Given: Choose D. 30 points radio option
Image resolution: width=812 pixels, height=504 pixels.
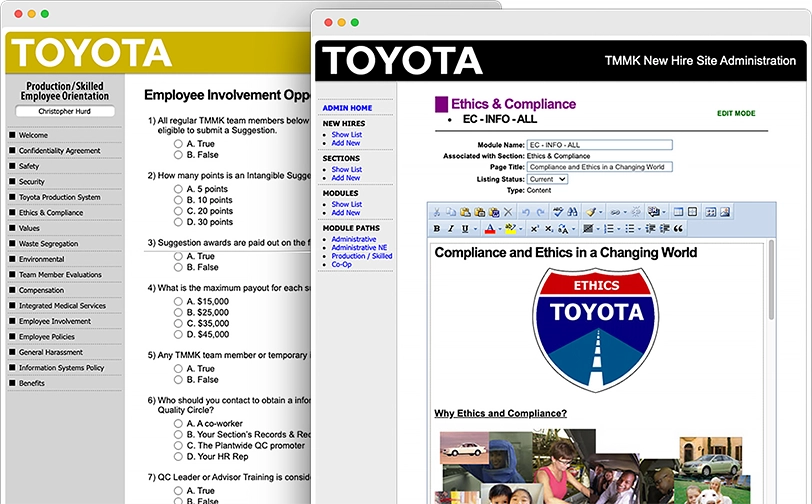Looking at the screenshot, I should 178,222.
